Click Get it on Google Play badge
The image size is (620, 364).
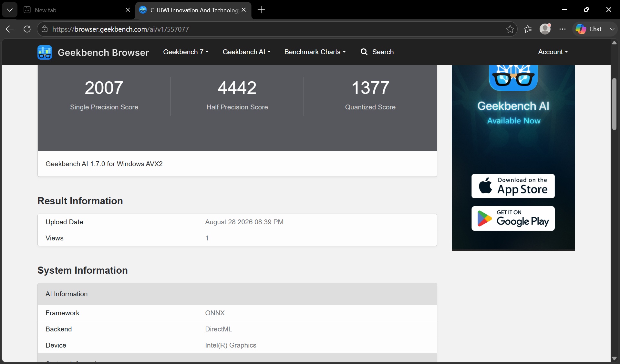click(513, 218)
